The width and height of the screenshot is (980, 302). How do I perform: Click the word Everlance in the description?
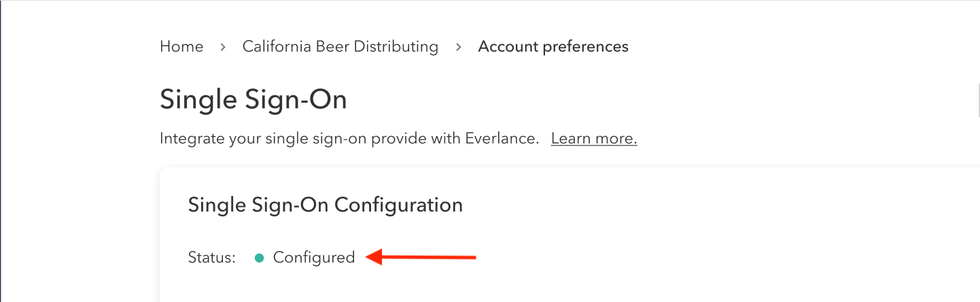[502, 139]
